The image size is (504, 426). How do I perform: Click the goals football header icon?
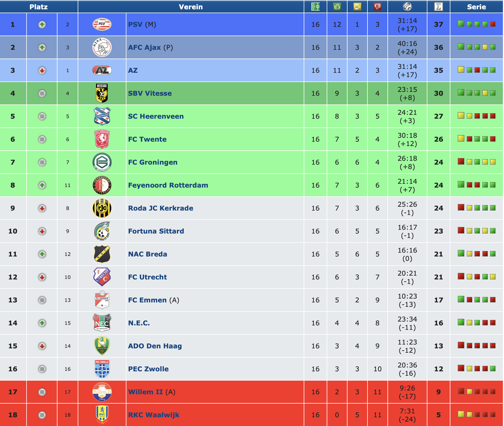[407, 7]
